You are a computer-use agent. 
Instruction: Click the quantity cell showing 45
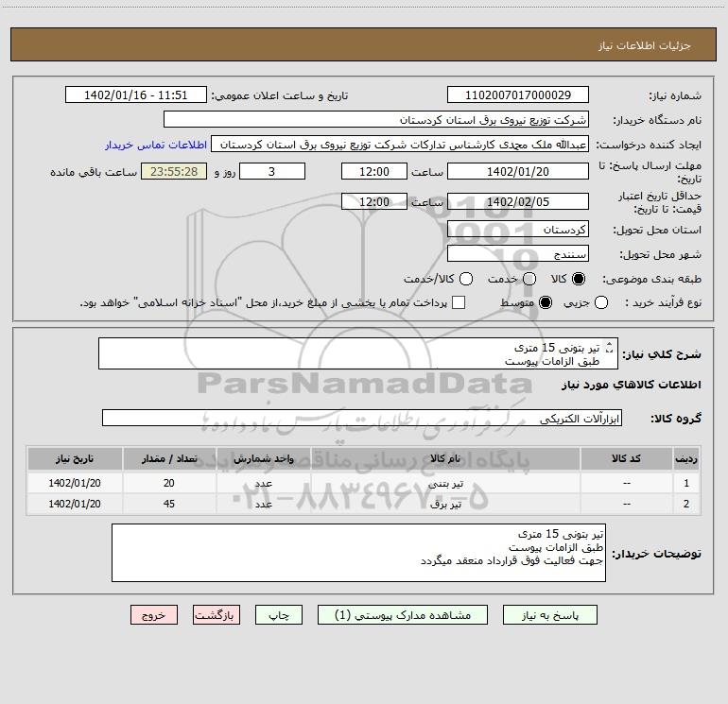[x=169, y=504]
